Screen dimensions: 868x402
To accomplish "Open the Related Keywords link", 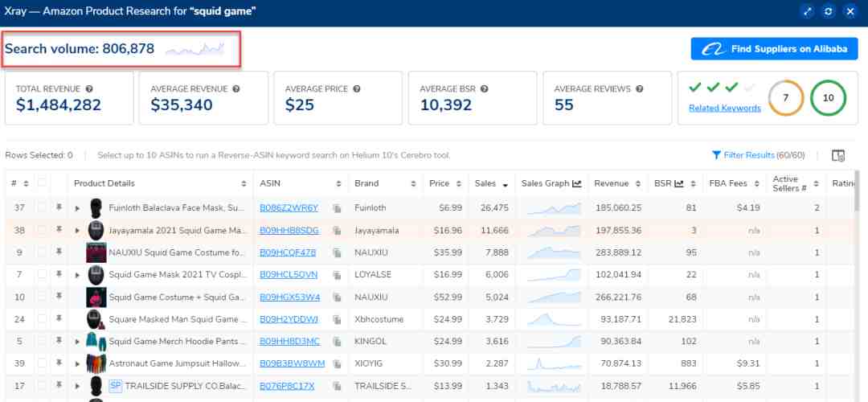I will (x=725, y=108).
